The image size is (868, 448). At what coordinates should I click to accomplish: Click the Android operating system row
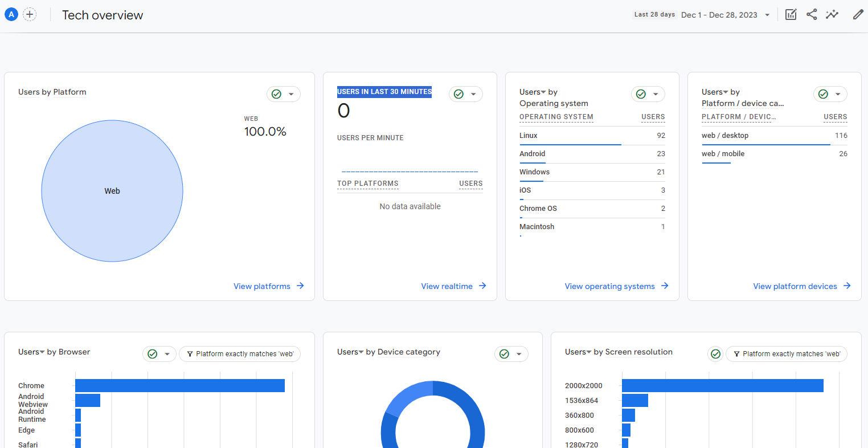(592, 154)
